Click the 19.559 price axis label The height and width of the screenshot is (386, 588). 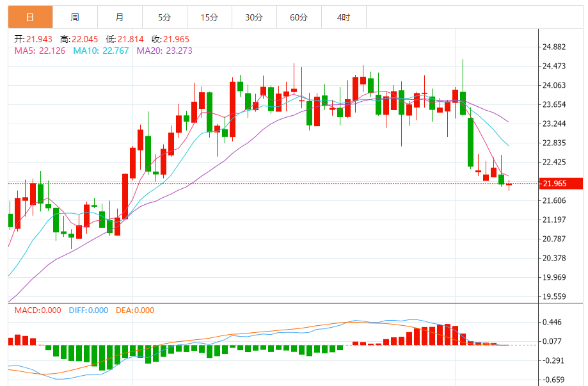(554, 296)
